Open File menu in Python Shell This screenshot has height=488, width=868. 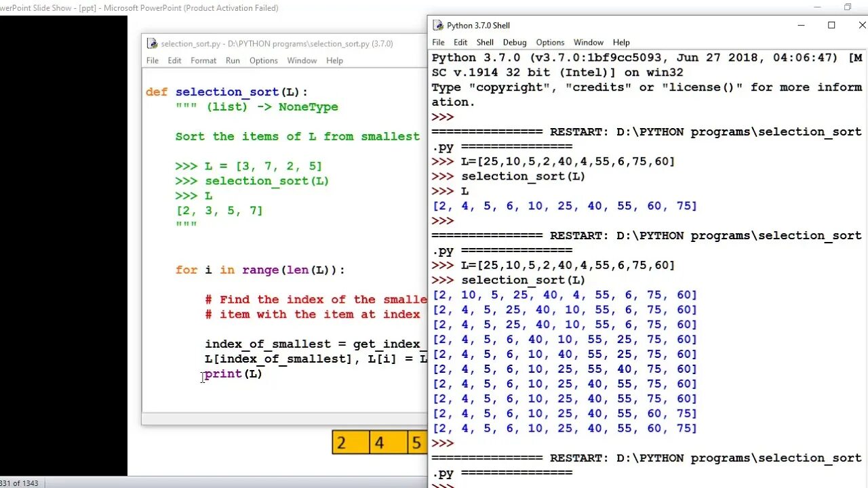(439, 42)
